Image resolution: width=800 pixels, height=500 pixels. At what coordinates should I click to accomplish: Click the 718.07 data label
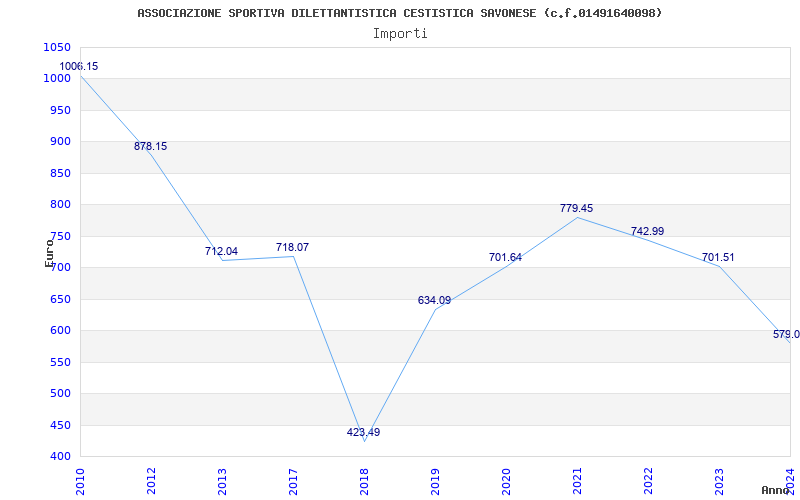[292, 247]
